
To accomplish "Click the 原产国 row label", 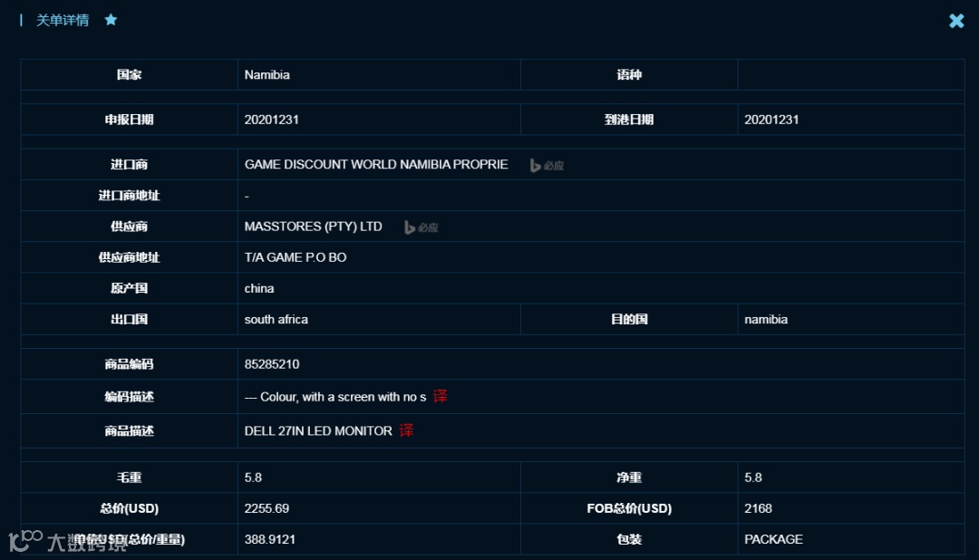I will [x=130, y=288].
